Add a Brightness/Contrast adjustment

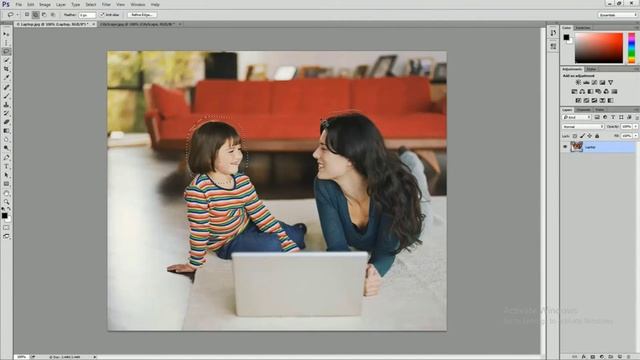(578, 83)
